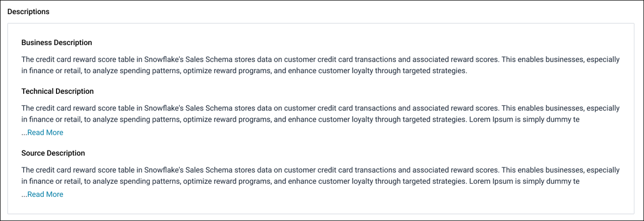Image resolution: width=644 pixels, height=221 pixels.
Task: Click first line of Business Description text
Action: pyautogui.click(x=320, y=60)
